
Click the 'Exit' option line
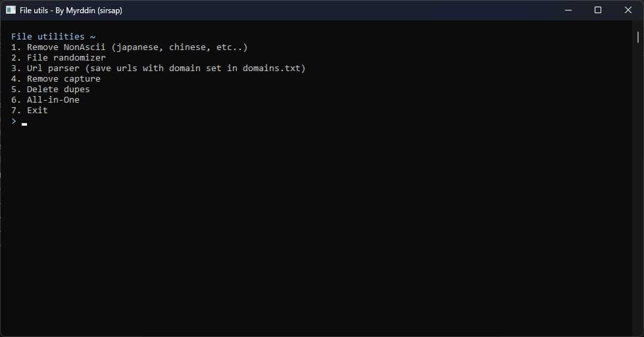coord(29,111)
